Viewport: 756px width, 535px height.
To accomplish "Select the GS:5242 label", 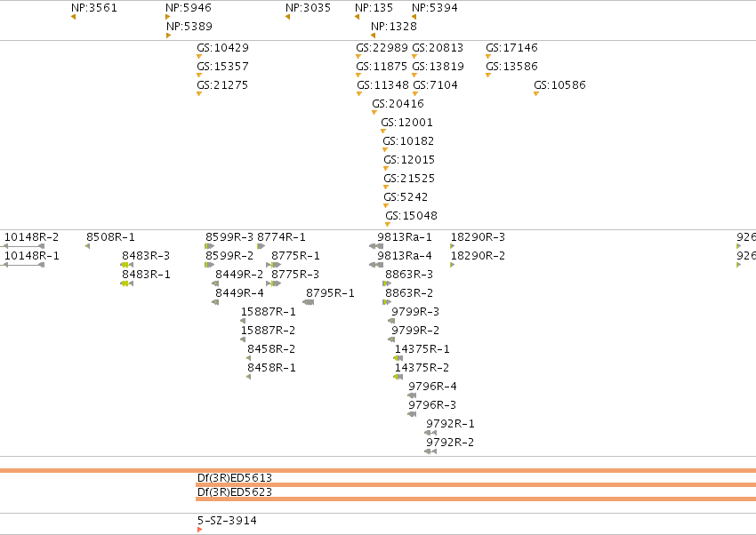I will point(406,197).
